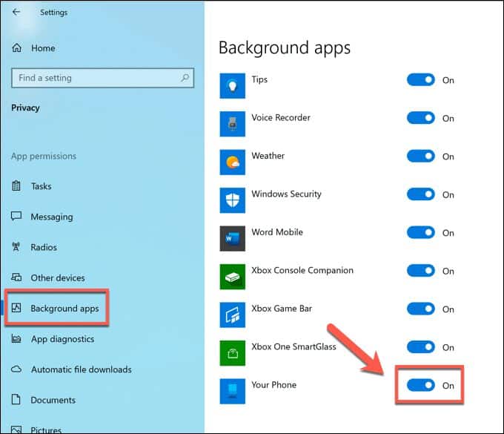Turn off the Your Phone toggle

click(x=421, y=385)
